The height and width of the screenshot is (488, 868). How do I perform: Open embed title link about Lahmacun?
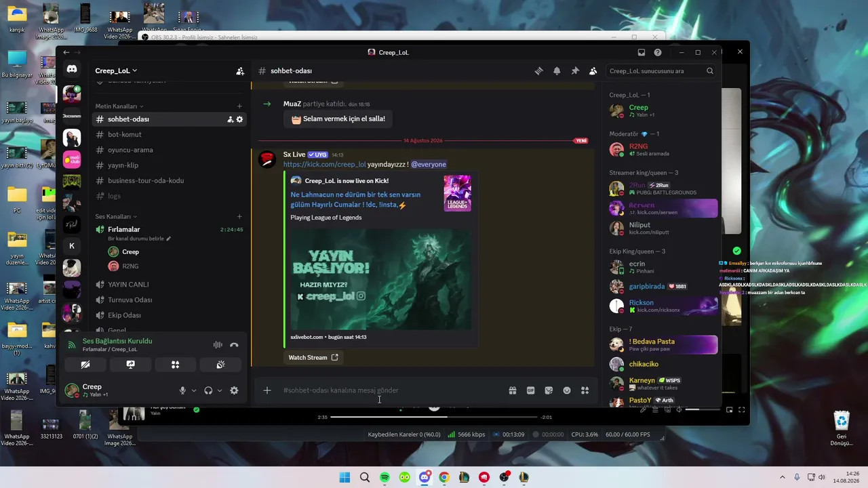coord(355,200)
